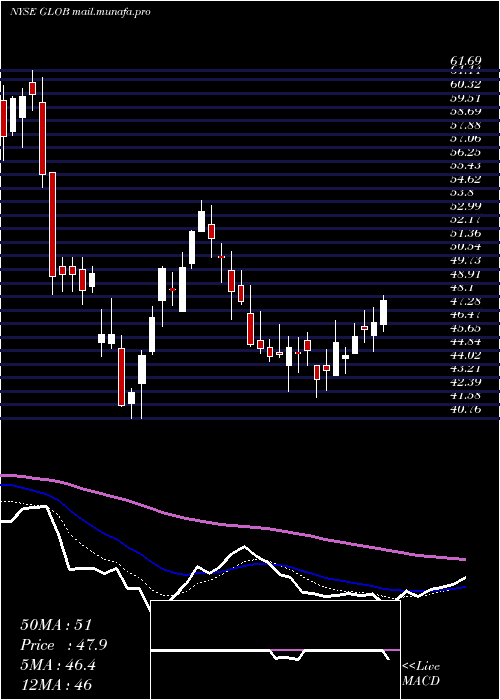Click the 42.39 price axis label
Screen dimensions: 500x700
pyautogui.click(x=465, y=383)
